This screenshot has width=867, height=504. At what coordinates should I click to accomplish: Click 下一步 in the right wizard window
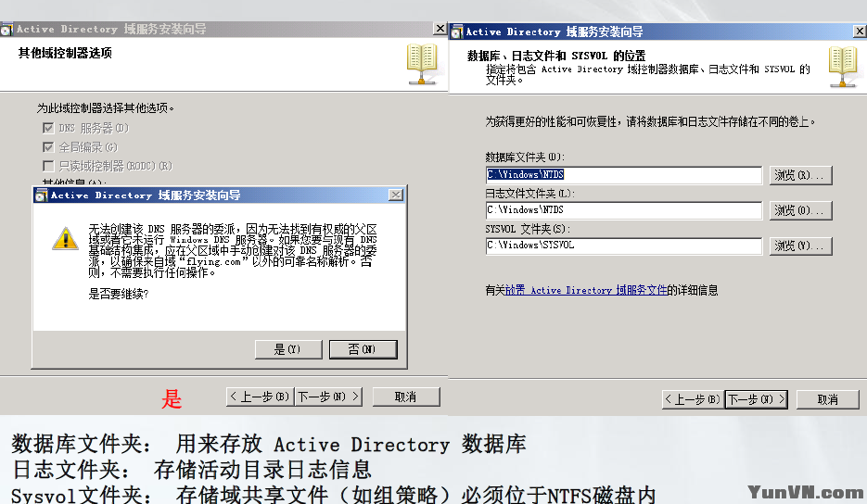tap(757, 399)
